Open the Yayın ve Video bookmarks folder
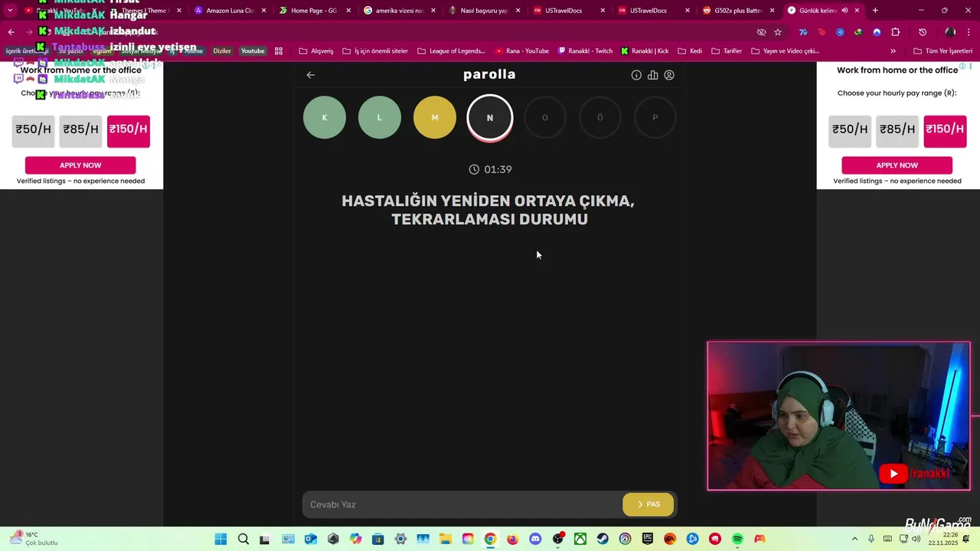Screen dimensions: 980x551 (x=786, y=51)
